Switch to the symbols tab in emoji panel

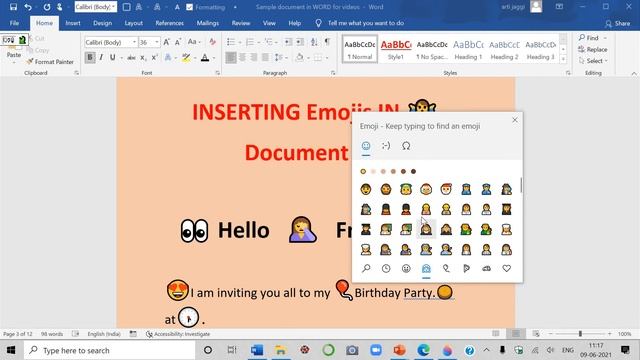(406, 146)
